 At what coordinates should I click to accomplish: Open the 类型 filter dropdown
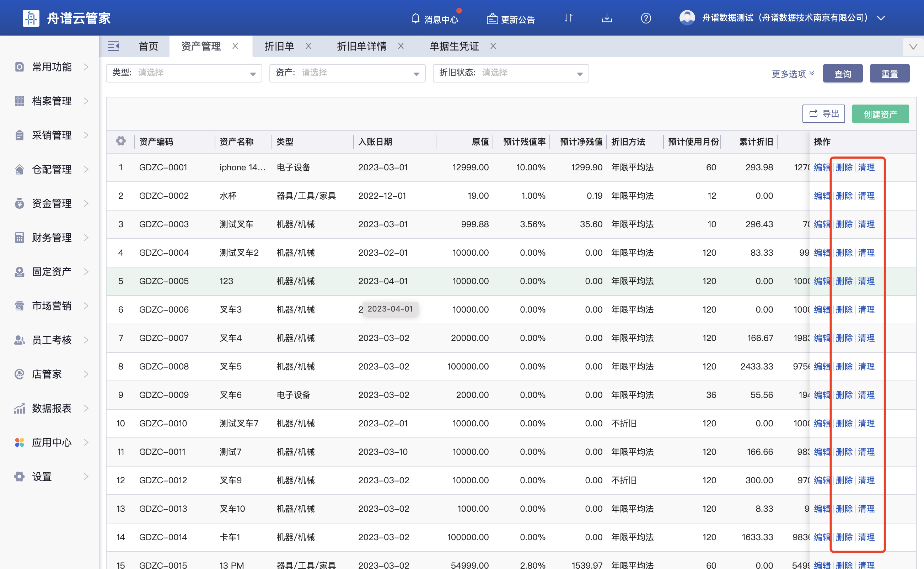pyautogui.click(x=184, y=73)
